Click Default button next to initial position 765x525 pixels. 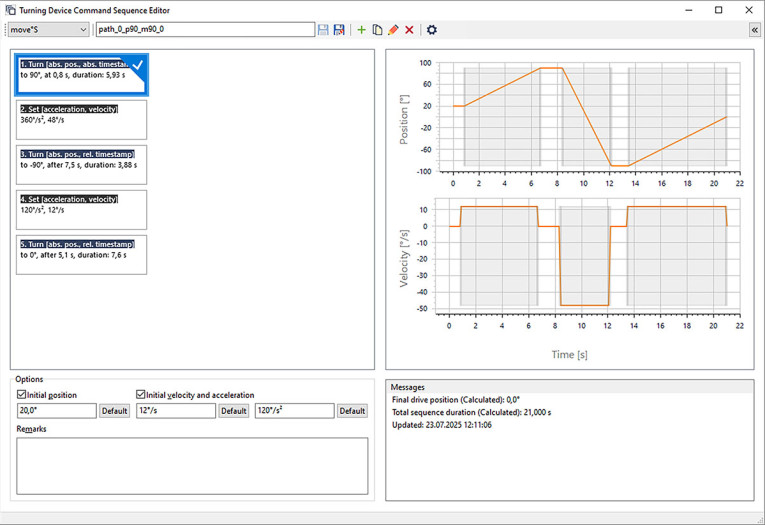pos(114,411)
